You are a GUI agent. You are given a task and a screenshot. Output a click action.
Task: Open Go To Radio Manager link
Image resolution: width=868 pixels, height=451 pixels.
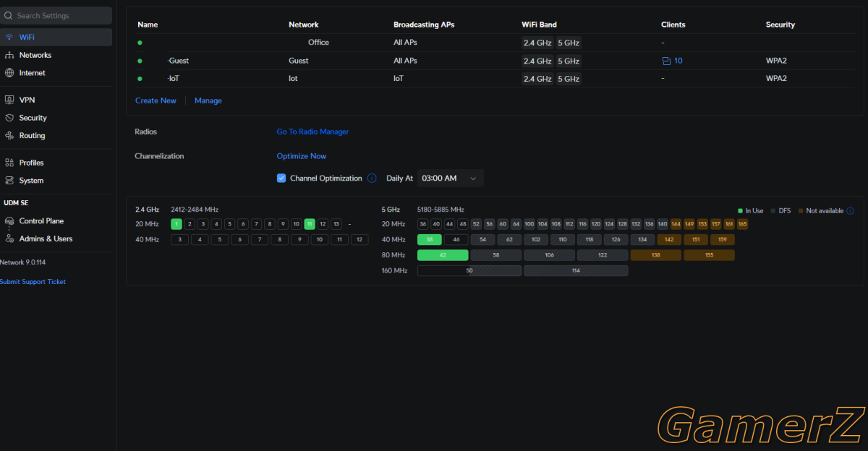coord(312,132)
